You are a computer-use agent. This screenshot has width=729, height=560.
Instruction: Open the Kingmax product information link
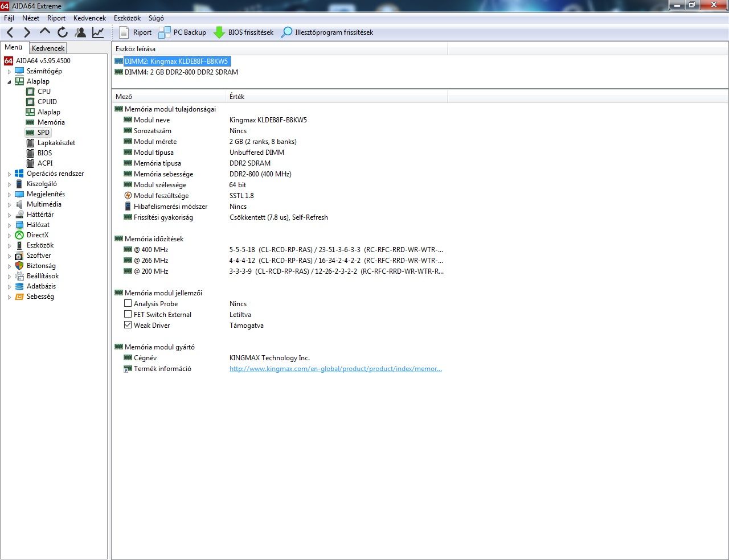[x=335, y=369]
